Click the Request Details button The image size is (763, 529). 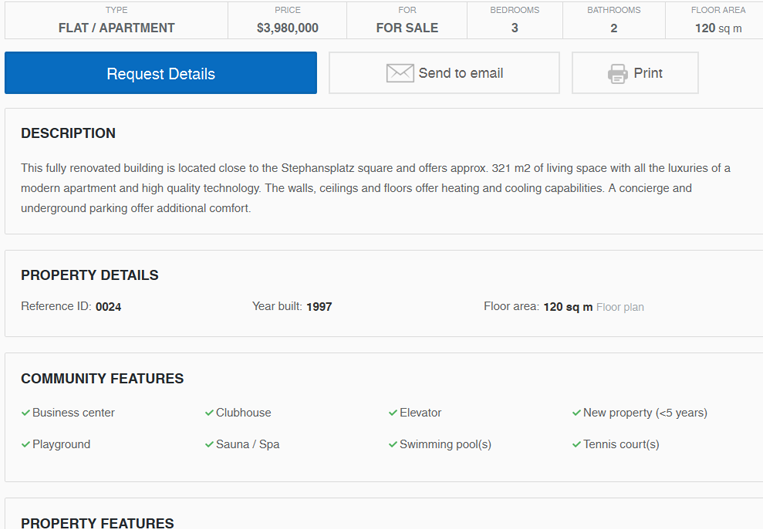(161, 73)
